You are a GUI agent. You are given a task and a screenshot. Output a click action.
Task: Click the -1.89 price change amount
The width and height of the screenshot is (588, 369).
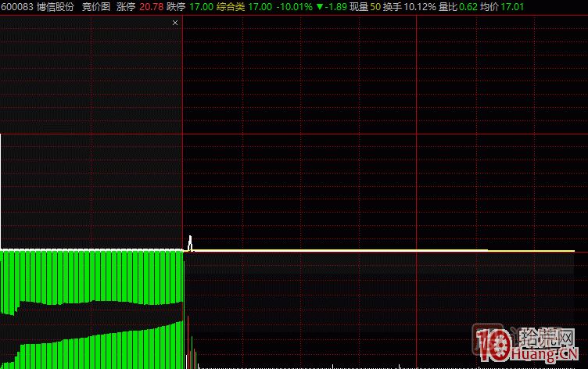coord(336,6)
